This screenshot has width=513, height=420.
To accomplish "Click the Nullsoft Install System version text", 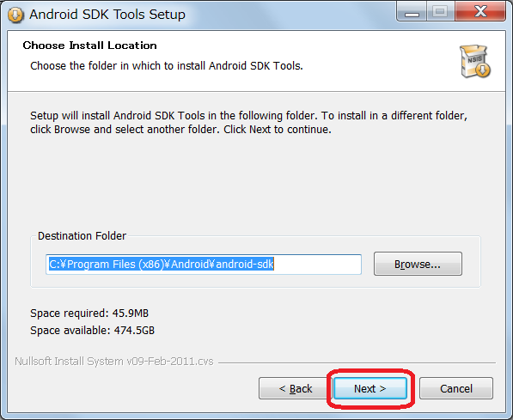I will point(113,361).
